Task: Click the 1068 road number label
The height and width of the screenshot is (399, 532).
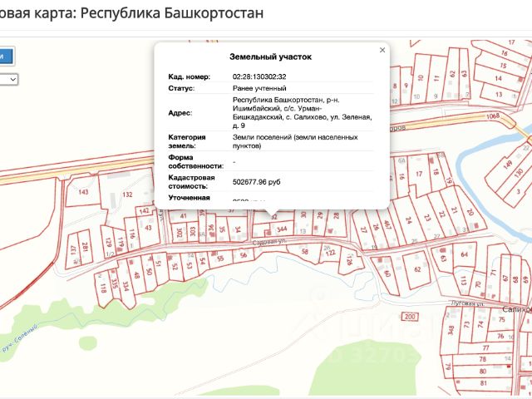Action: [493, 116]
